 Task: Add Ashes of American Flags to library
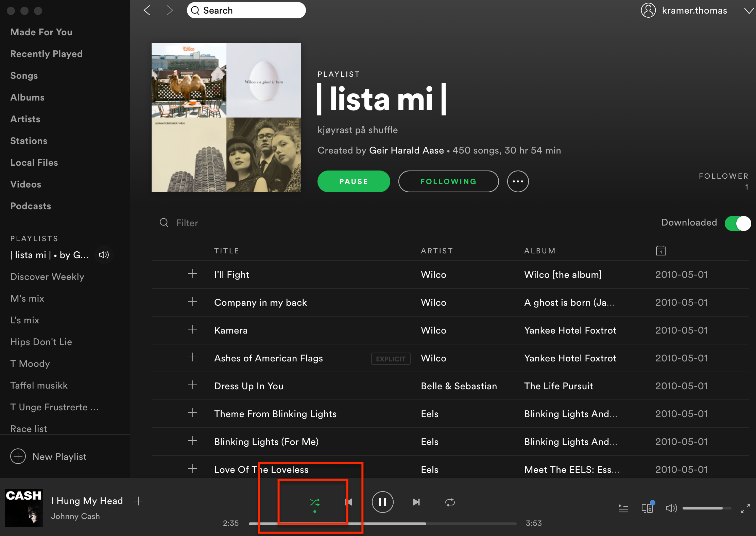click(193, 357)
